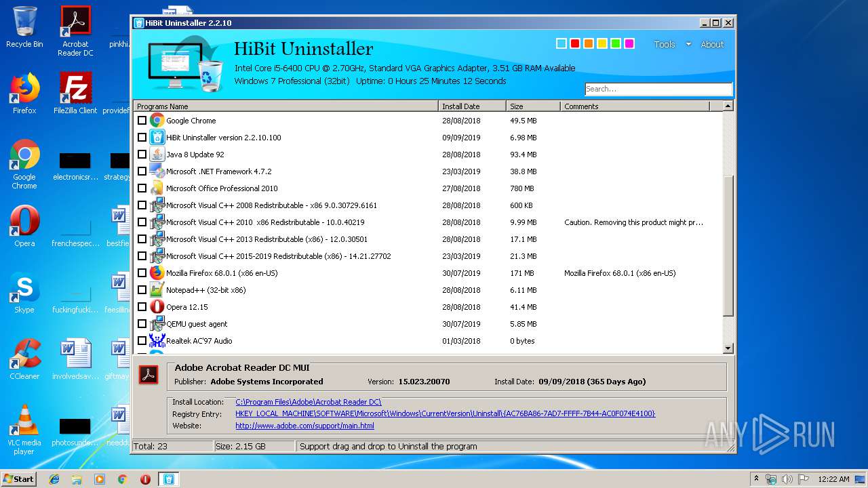The width and height of the screenshot is (868, 488).
Task: Show hidden system tray icons arrow
Action: pos(755,479)
